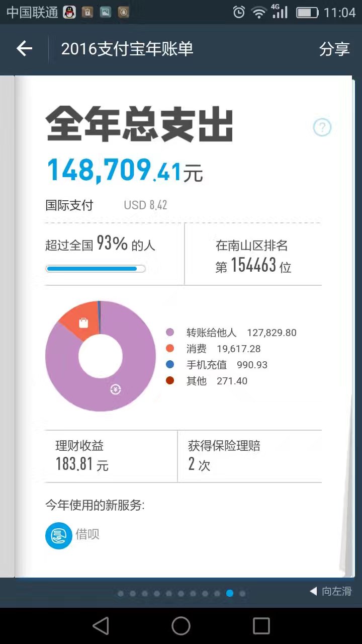Tap the 超过全国 93% 的人 text
This screenshot has width=362, height=644.
coord(101,245)
